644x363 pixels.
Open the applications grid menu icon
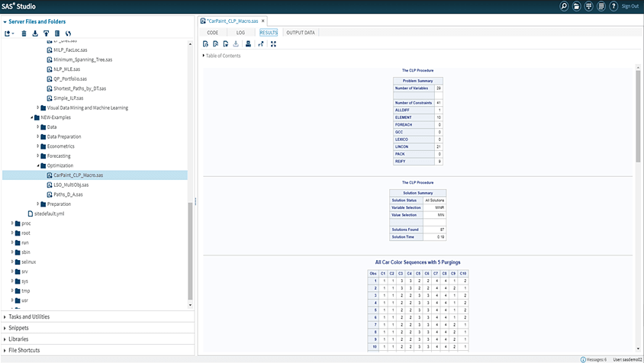588,6
